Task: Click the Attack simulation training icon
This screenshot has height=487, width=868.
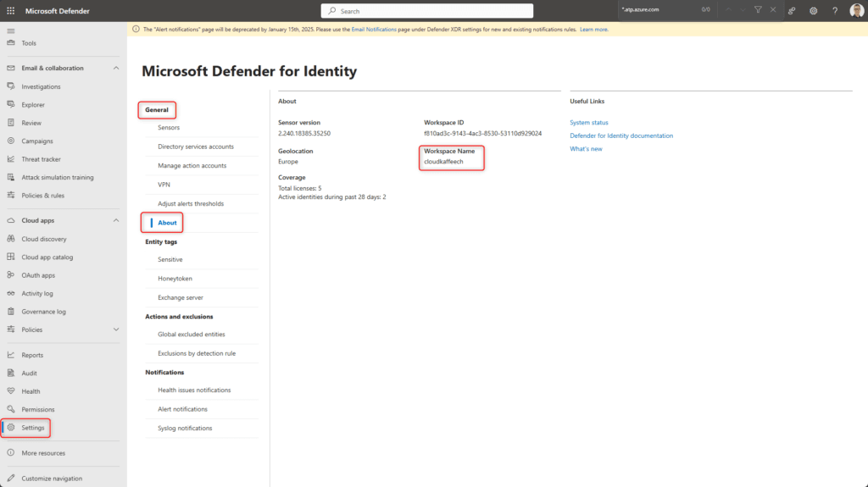Action: click(x=11, y=177)
